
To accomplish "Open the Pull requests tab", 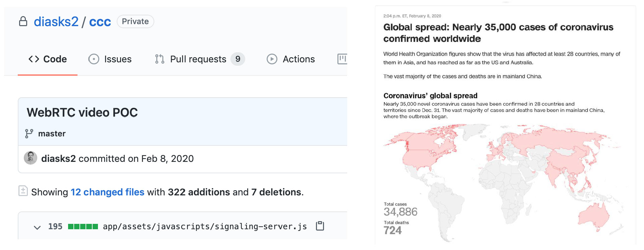I will point(200,59).
